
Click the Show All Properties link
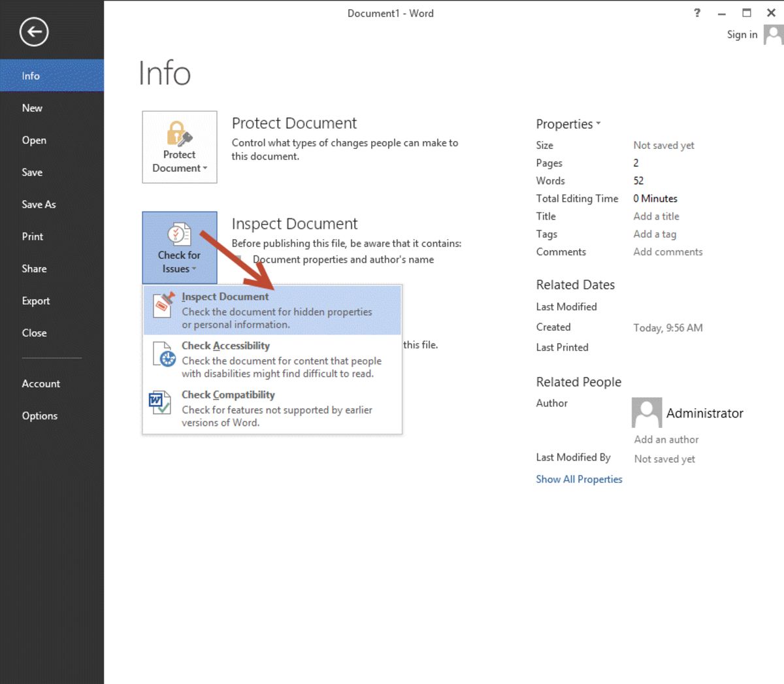pos(579,479)
